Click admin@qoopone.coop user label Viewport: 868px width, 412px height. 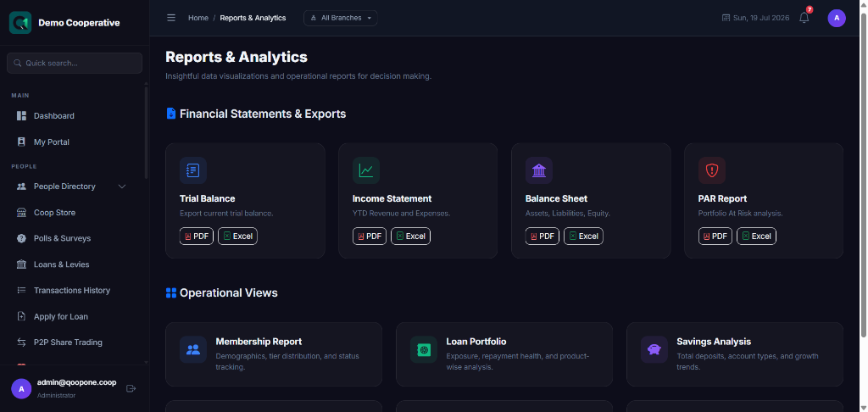76,382
